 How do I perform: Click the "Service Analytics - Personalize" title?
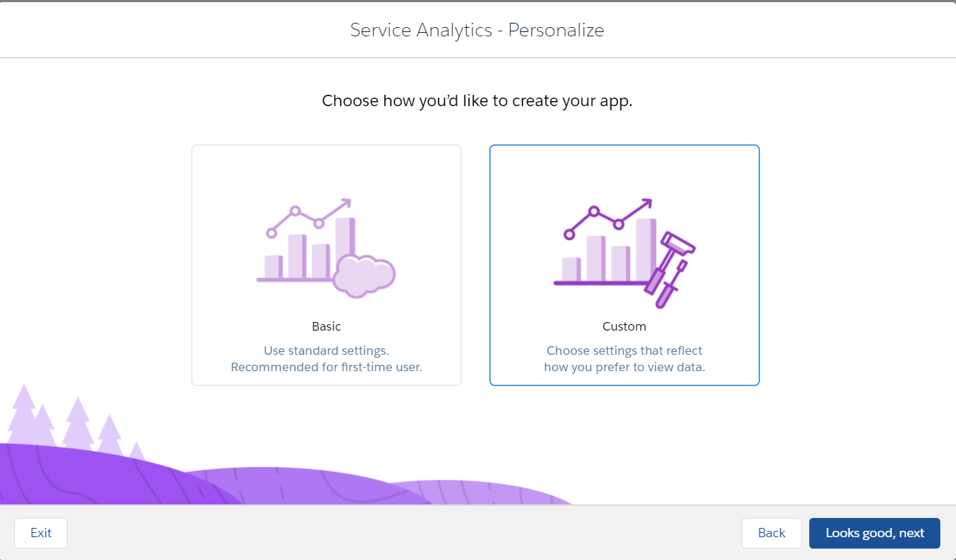click(477, 30)
